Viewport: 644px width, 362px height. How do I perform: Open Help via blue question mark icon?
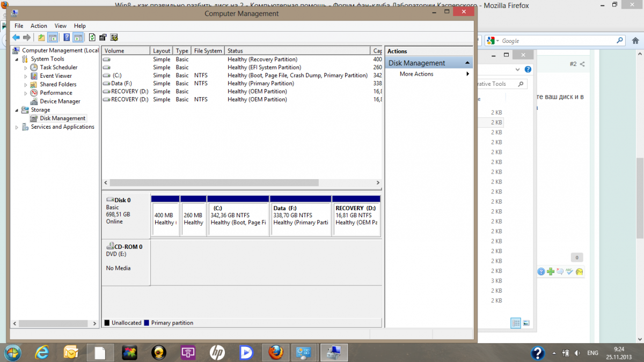coord(67,38)
